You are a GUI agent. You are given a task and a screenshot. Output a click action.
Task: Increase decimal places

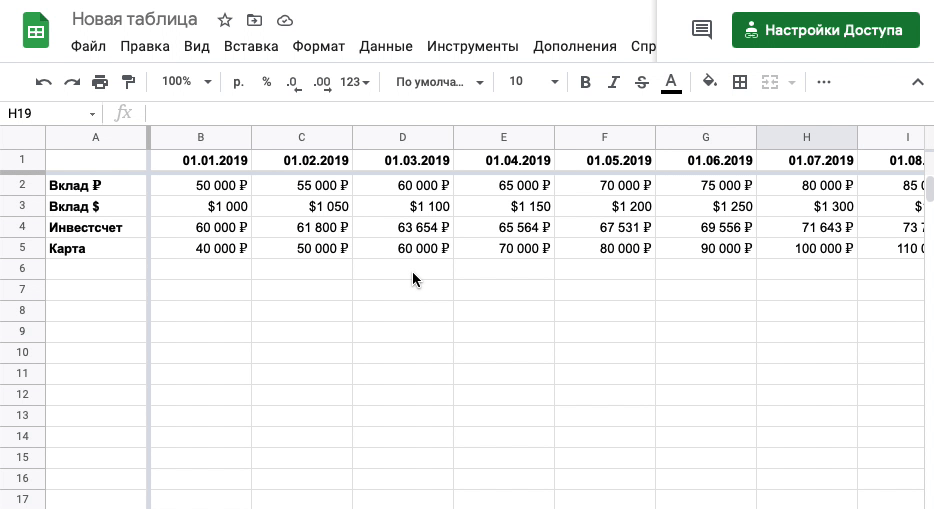tap(322, 82)
